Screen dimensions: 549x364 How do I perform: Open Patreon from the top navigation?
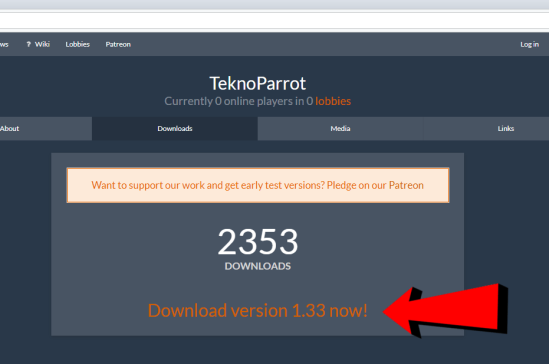point(118,44)
